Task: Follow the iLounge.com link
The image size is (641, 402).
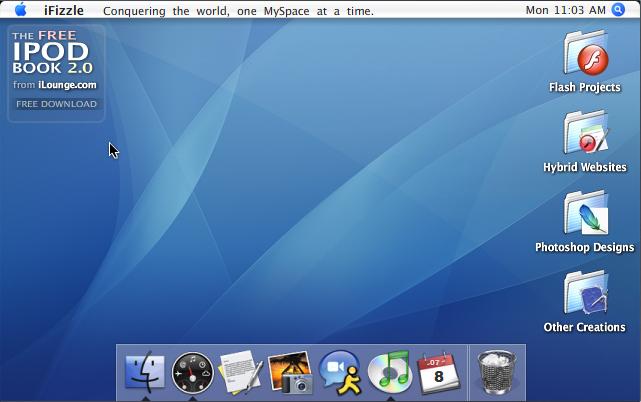Action: [67, 85]
